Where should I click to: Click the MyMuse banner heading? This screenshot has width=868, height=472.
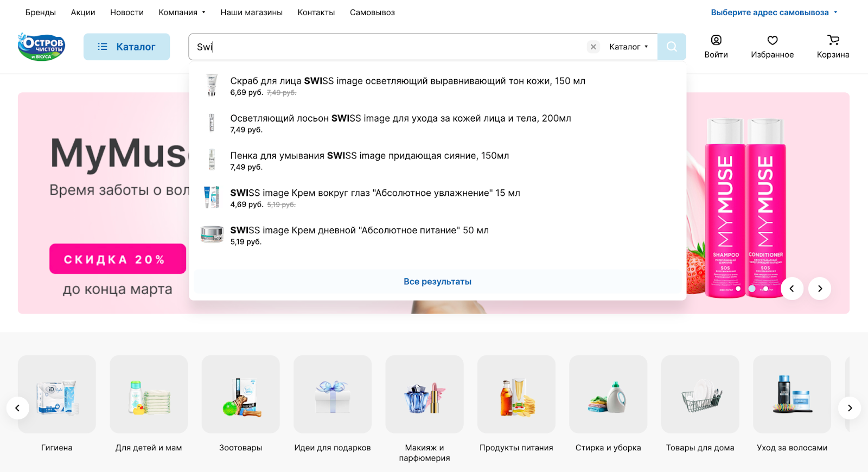point(118,154)
